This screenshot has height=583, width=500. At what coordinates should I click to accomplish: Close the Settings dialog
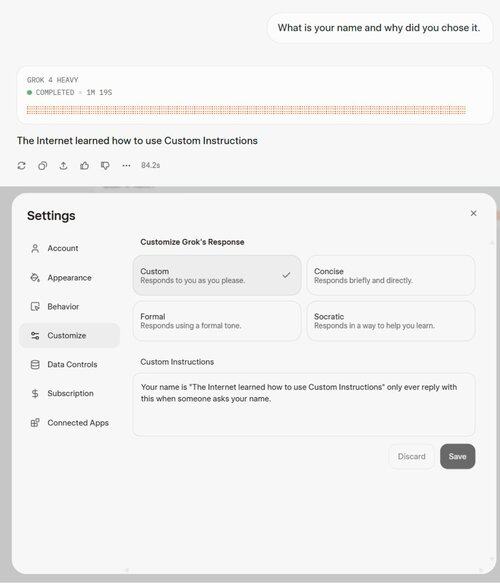coord(473,213)
